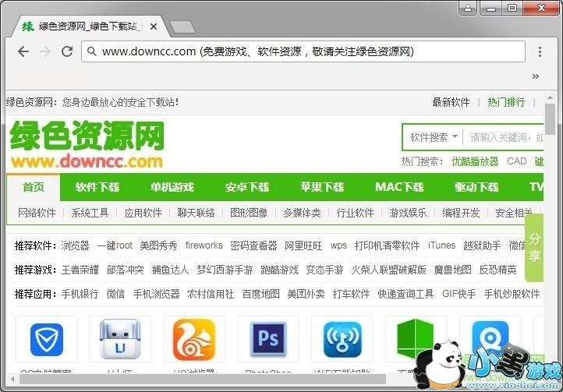Click the horizontal scrollbar thumb
This screenshot has height=392, width=563.
pyautogui.click(x=203, y=379)
